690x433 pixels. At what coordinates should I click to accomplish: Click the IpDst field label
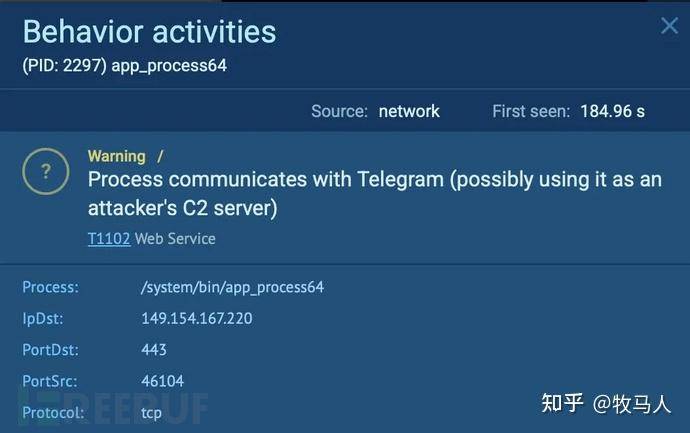(43, 319)
